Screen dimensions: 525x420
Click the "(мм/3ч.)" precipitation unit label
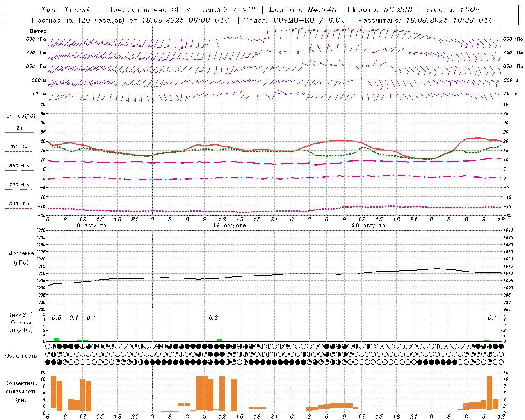(21, 315)
